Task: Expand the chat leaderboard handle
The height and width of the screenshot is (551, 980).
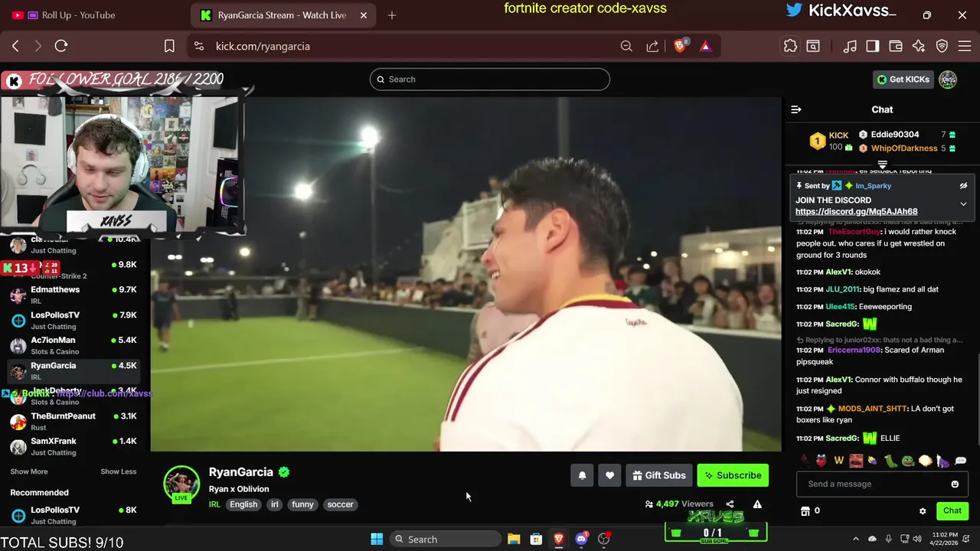Action: coord(882,165)
